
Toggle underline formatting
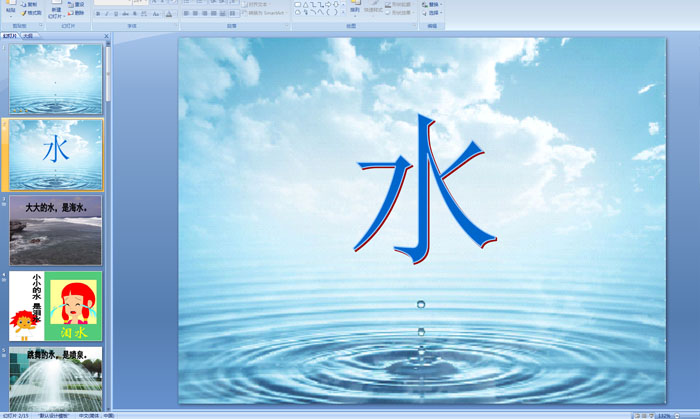click(x=116, y=14)
